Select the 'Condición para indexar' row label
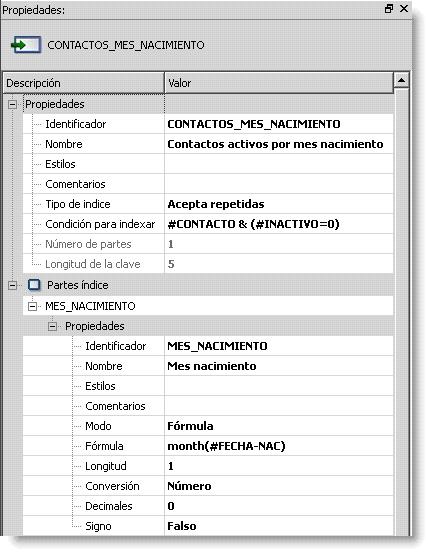Viewport: 428px width, 552px height. (100, 224)
